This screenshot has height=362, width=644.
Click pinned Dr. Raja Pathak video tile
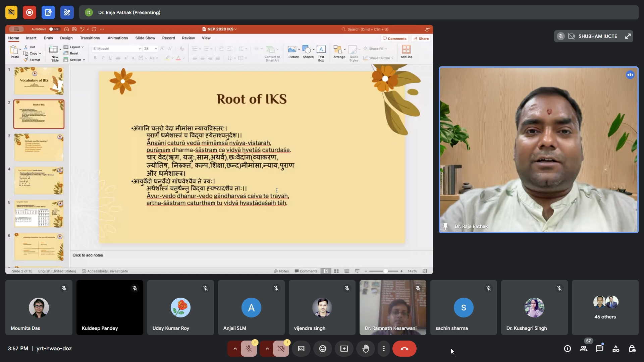click(x=538, y=150)
